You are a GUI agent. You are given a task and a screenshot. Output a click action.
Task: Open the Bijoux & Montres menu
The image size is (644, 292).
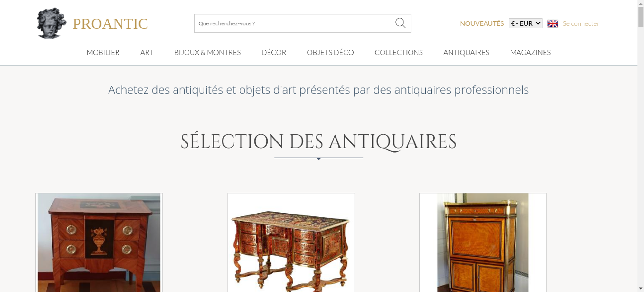207,52
